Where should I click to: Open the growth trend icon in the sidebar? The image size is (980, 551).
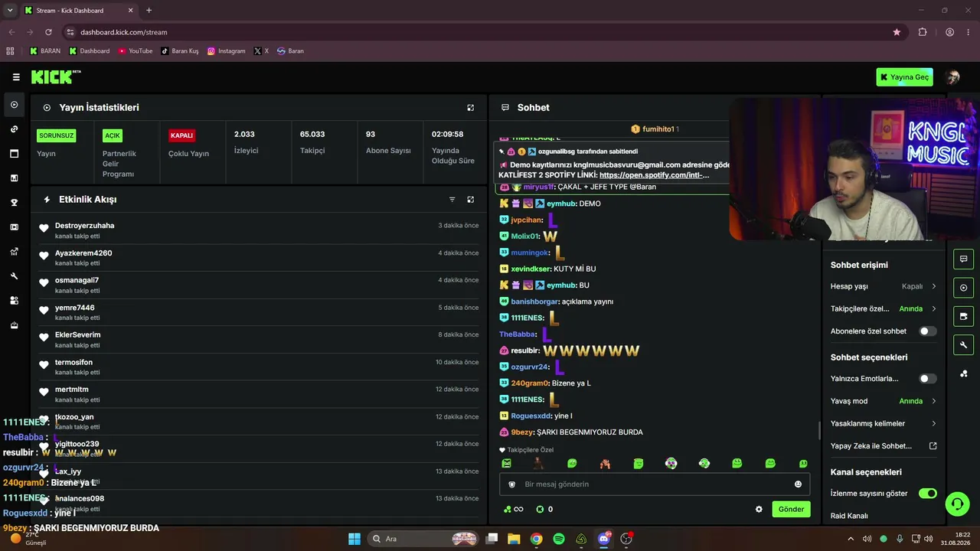click(x=14, y=252)
